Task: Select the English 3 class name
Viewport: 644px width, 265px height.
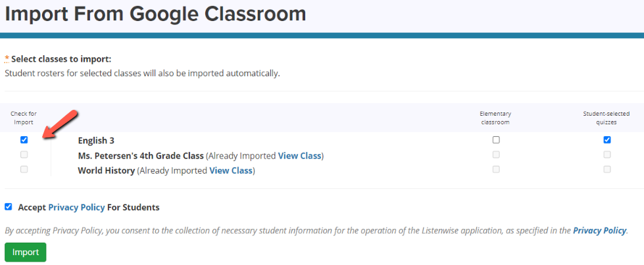Action: point(96,141)
